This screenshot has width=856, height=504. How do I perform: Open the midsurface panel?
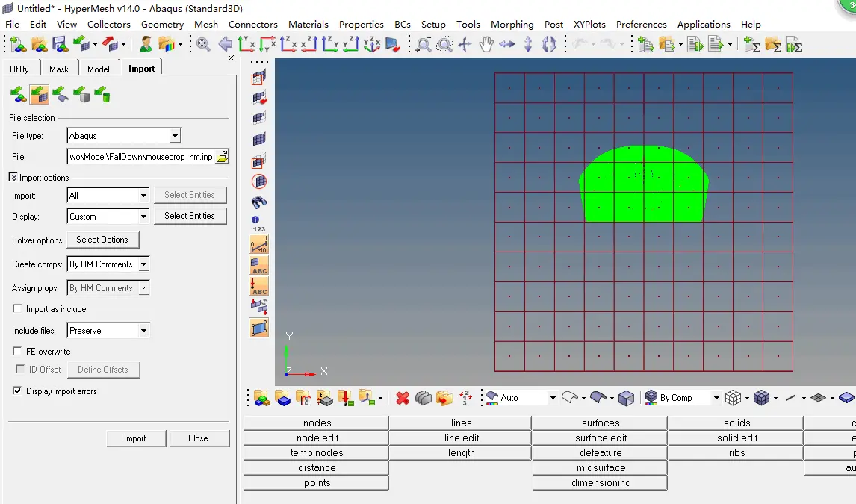point(601,468)
